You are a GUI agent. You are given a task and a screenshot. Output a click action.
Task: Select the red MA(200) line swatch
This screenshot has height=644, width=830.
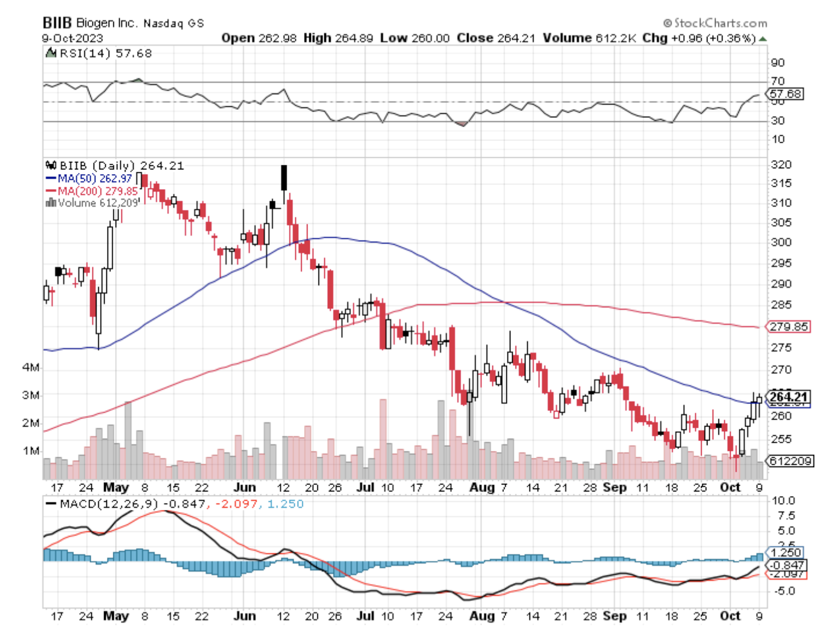51,191
